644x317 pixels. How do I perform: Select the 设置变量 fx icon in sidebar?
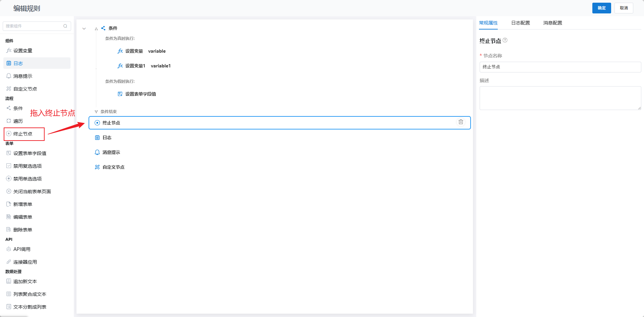[9, 51]
